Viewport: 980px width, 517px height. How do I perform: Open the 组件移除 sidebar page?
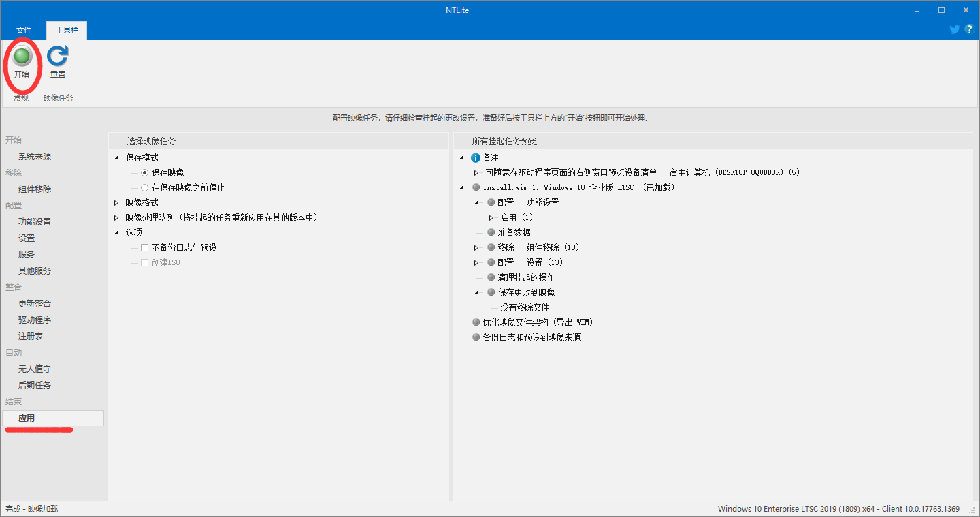[x=35, y=189]
